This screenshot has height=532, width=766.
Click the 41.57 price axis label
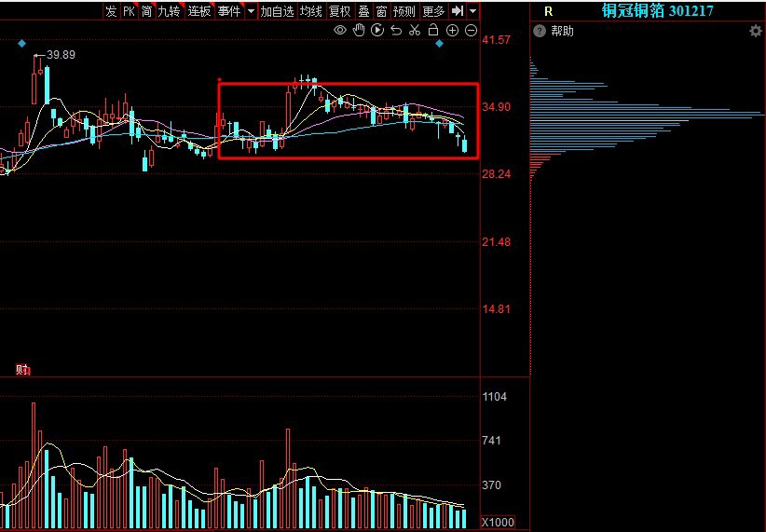pos(497,40)
